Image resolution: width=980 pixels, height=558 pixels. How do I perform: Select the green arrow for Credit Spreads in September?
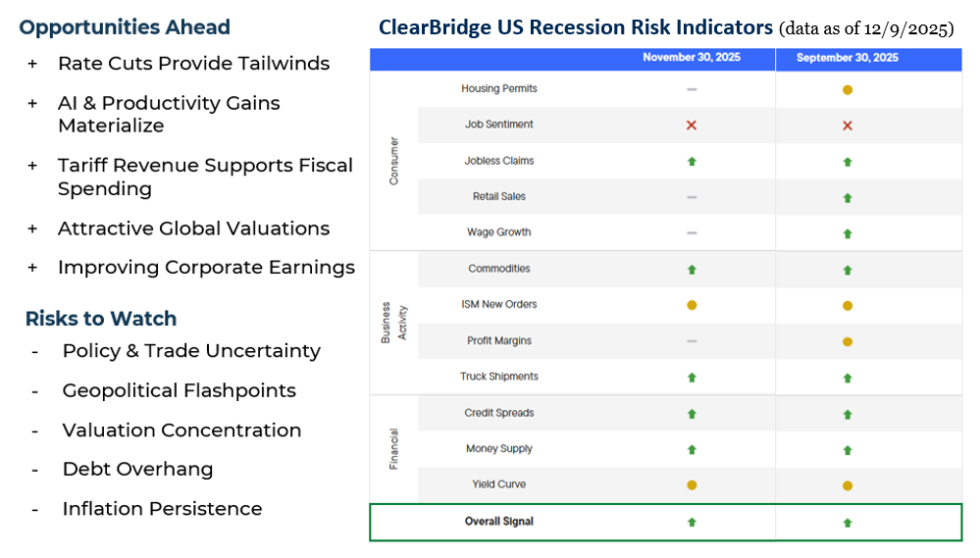pyautogui.click(x=848, y=414)
